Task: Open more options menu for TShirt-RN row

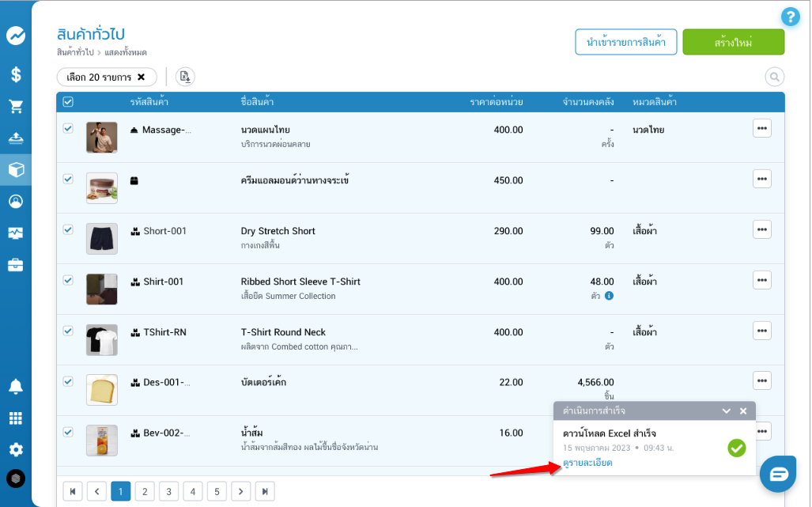Action: pyautogui.click(x=761, y=331)
